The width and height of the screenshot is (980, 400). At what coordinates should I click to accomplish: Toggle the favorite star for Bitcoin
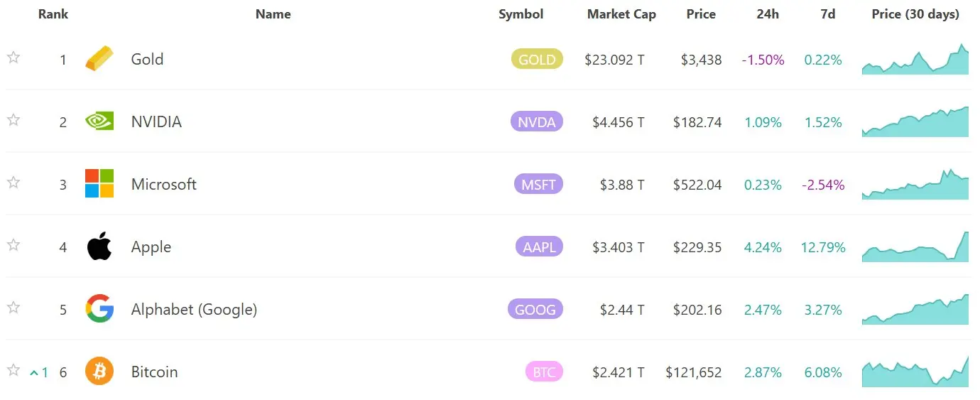(13, 370)
